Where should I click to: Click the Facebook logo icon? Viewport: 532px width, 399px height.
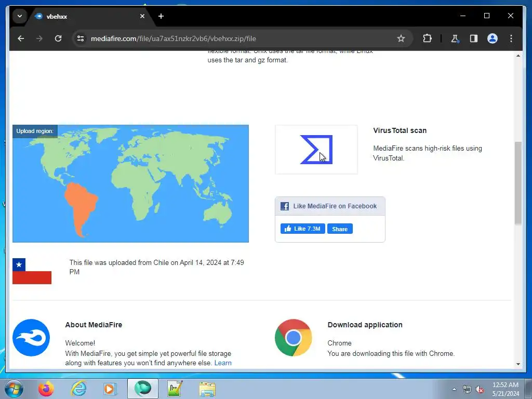pos(285,206)
